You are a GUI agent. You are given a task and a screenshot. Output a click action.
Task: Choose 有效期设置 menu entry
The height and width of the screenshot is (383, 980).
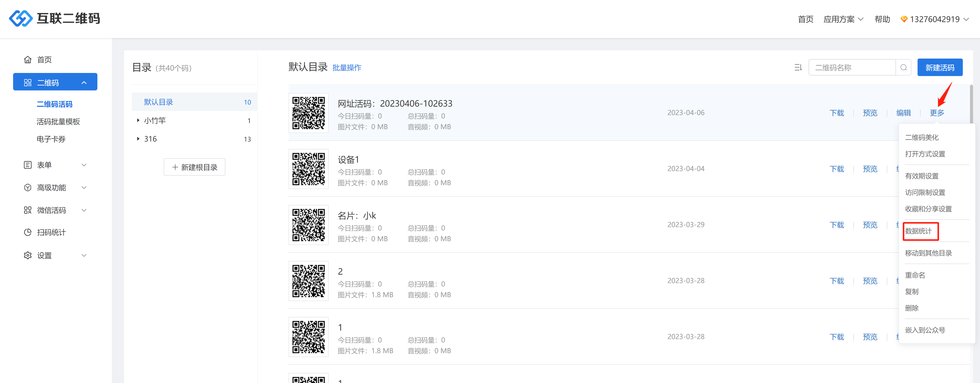tap(921, 176)
